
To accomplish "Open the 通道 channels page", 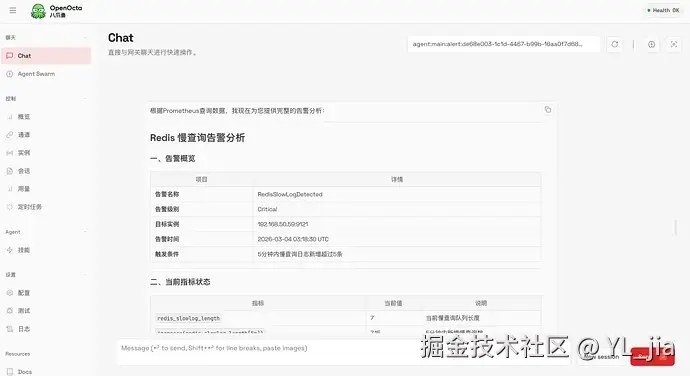I will [46, 135].
